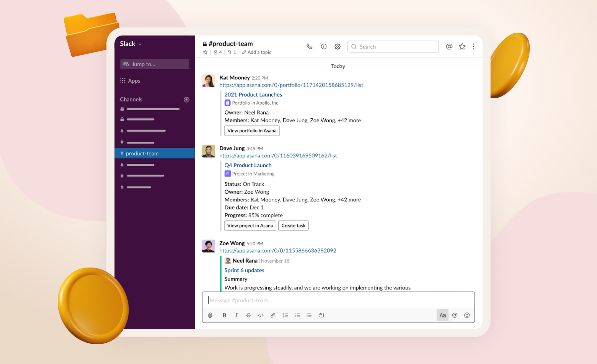Click Dave Jung's avatar
Screen dimensions: 597x364
(x=208, y=151)
